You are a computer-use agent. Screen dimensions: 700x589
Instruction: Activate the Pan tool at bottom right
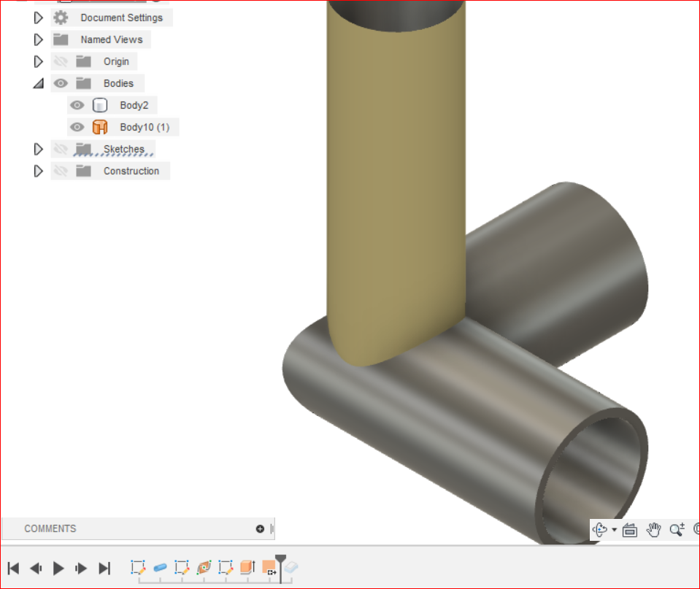tap(653, 530)
